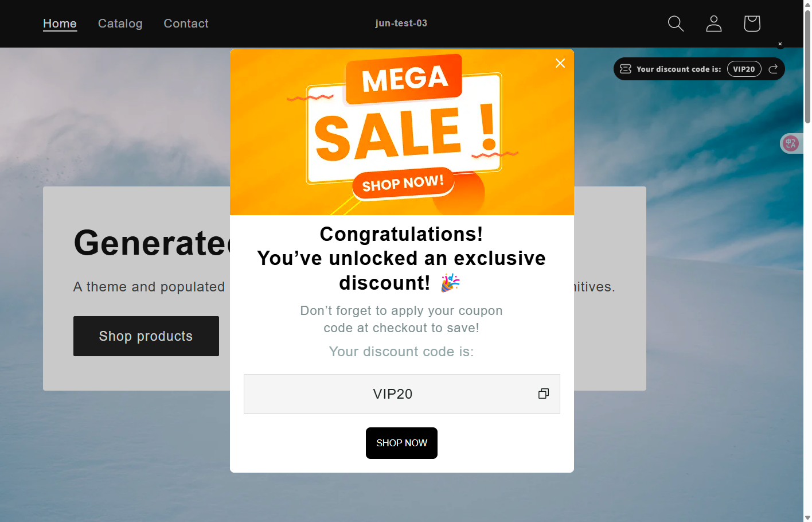Click the pink translate floating icon
812x522 pixels.
click(x=791, y=143)
